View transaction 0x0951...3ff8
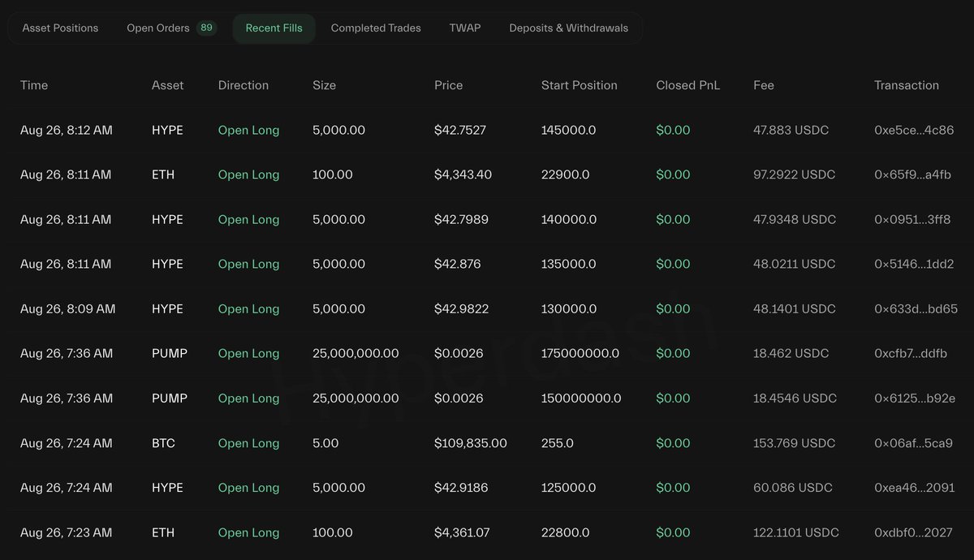974x560 pixels. click(x=912, y=219)
